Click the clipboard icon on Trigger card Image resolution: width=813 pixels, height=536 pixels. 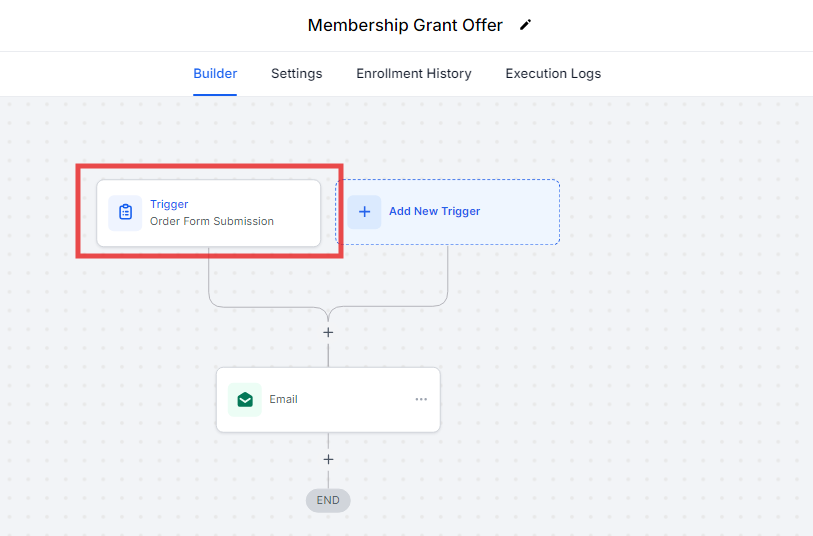point(125,212)
